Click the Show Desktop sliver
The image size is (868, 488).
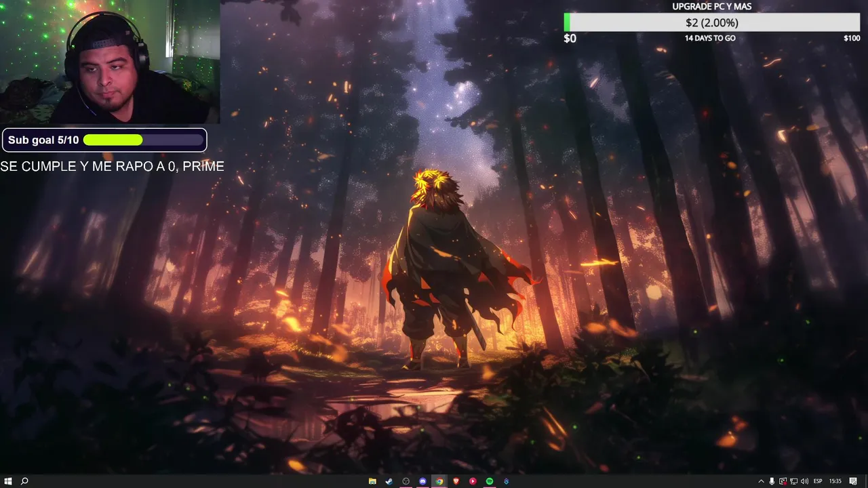point(866,481)
